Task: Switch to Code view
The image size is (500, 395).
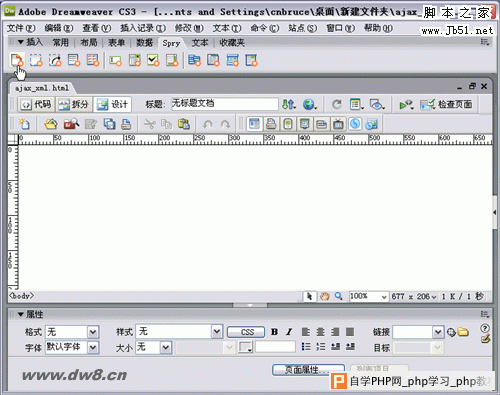Action: click(x=36, y=104)
